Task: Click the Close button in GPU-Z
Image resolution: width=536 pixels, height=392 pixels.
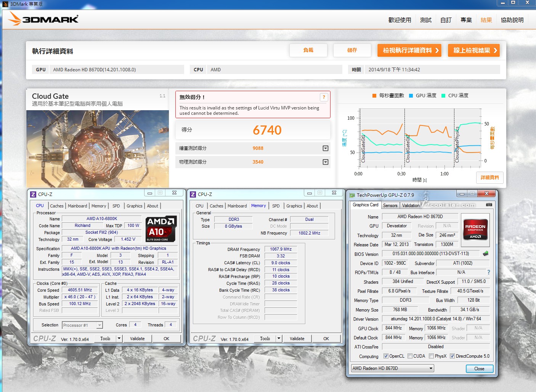Action: (479, 369)
